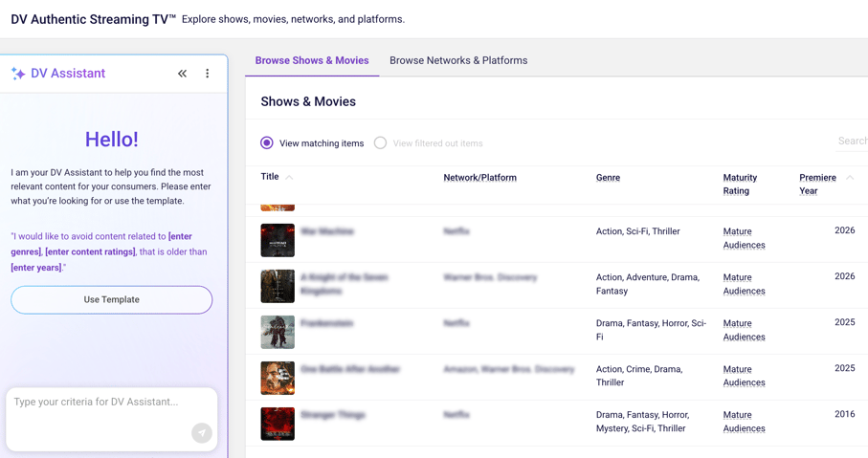The width and height of the screenshot is (868, 458).
Task: Click the Search field in table
Action: click(851, 142)
